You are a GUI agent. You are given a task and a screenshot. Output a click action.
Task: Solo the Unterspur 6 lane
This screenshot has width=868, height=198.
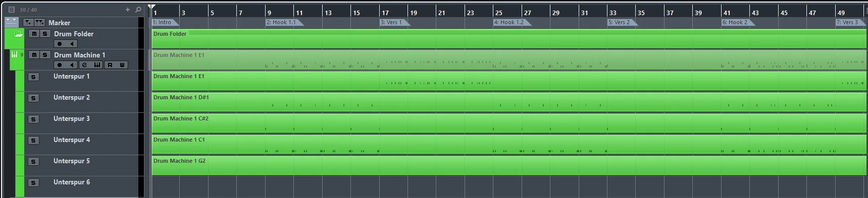(33, 183)
